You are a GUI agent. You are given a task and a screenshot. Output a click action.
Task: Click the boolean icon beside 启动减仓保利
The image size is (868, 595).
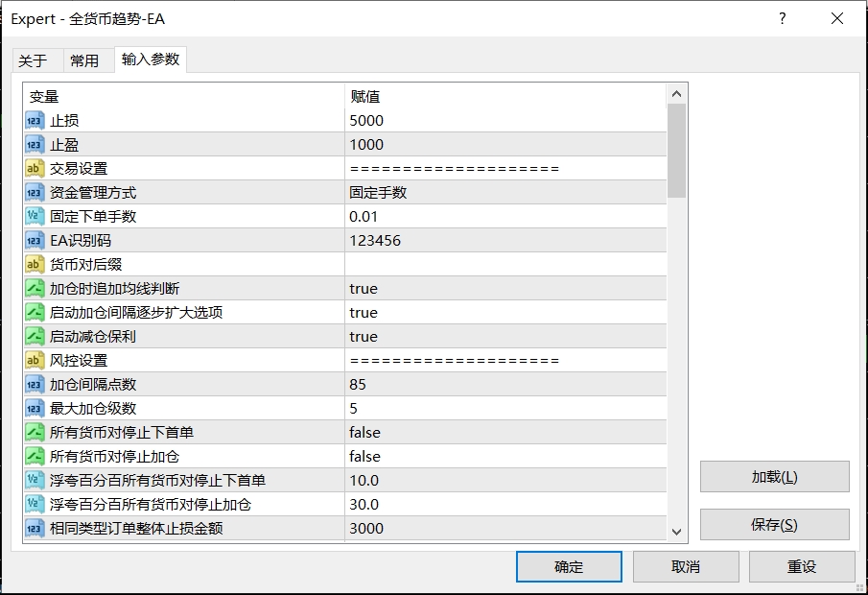point(36,336)
